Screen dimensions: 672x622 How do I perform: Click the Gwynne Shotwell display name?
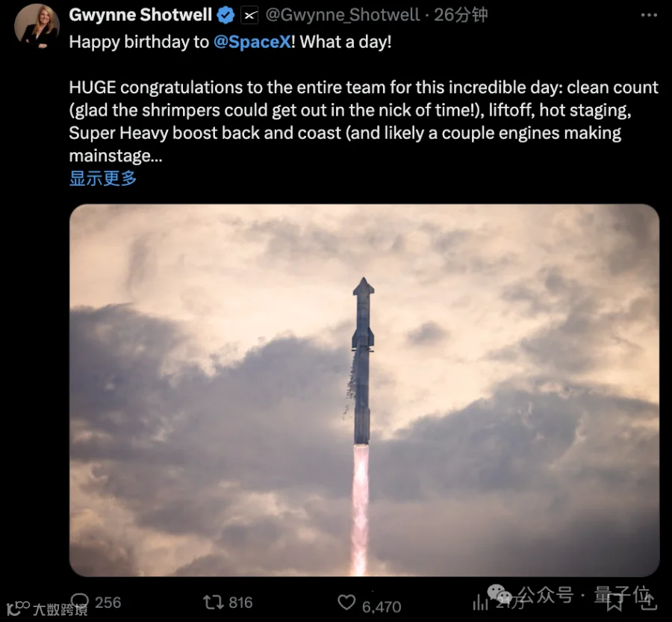click(x=140, y=15)
